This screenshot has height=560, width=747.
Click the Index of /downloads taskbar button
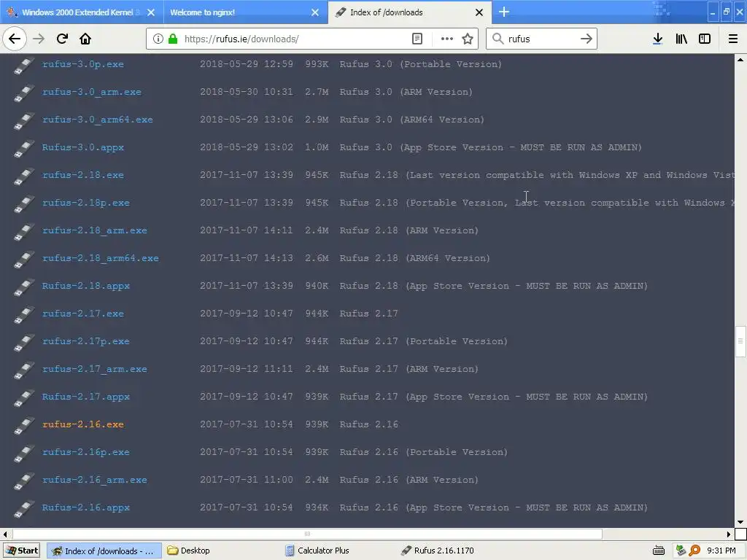click(x=104, y=551)
